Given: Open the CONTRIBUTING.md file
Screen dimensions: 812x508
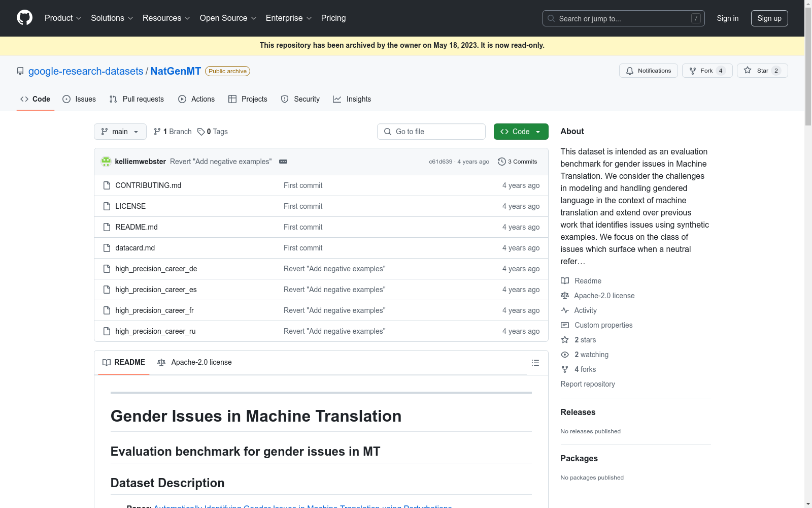Looking at the screenshot, I should point(148,185).
